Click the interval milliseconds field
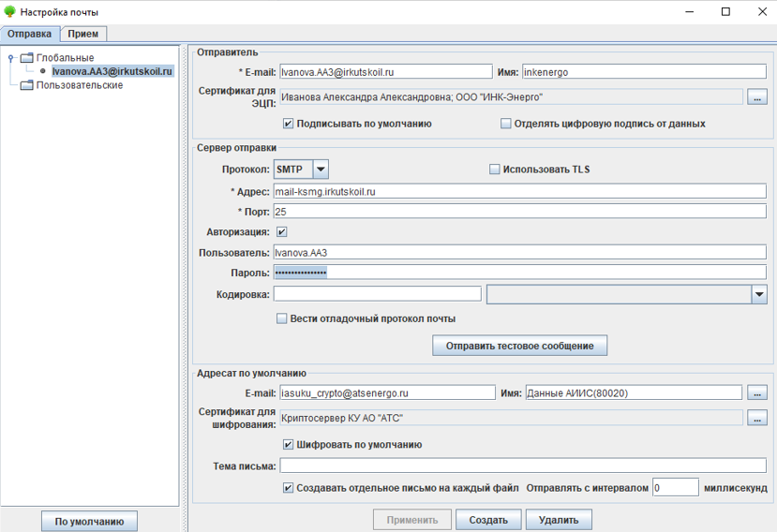 (676, 487)
